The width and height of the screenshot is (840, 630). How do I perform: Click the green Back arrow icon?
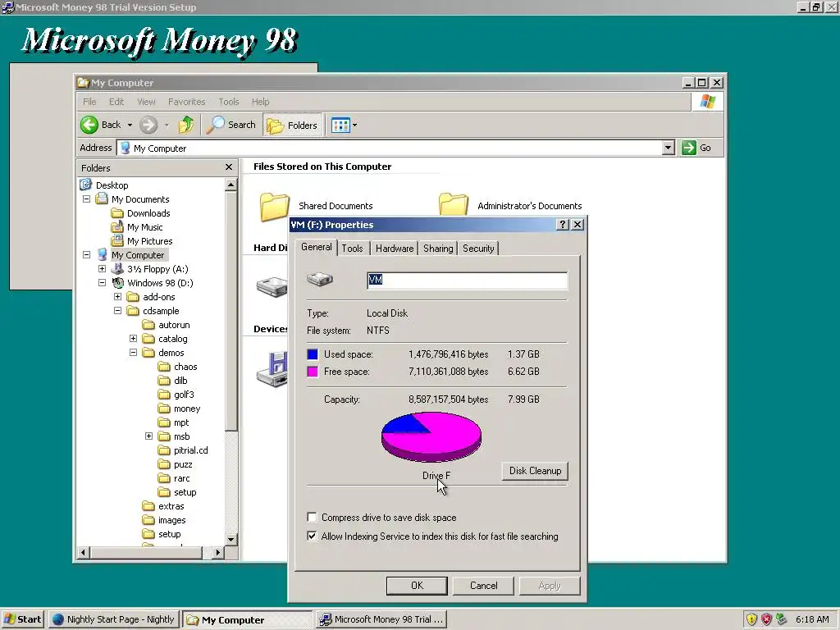(x=89, y=125)
